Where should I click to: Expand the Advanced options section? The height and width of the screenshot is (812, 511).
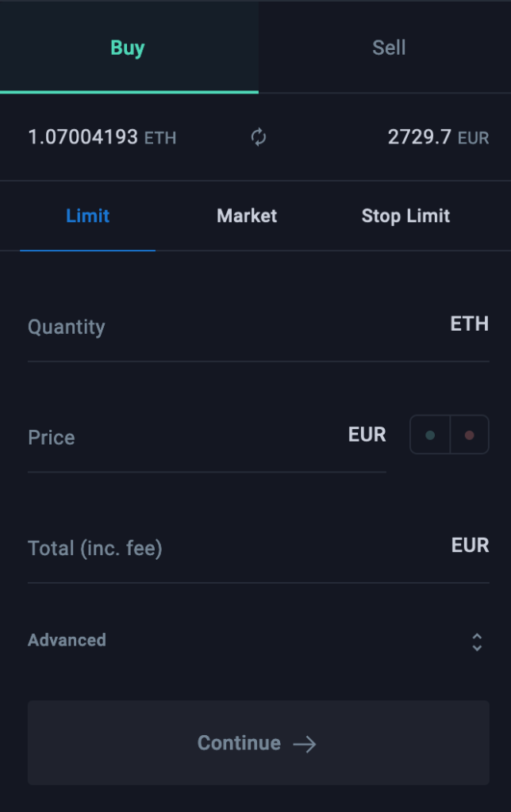(67, 641)
